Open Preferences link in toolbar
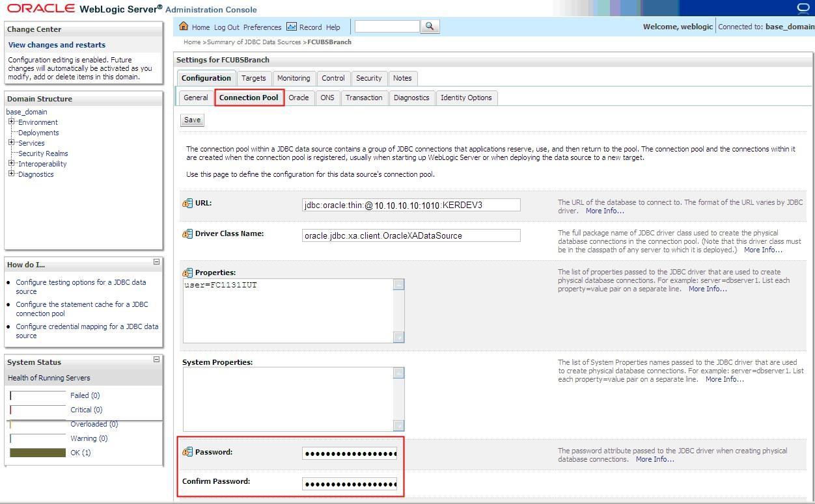 point(262,27)
